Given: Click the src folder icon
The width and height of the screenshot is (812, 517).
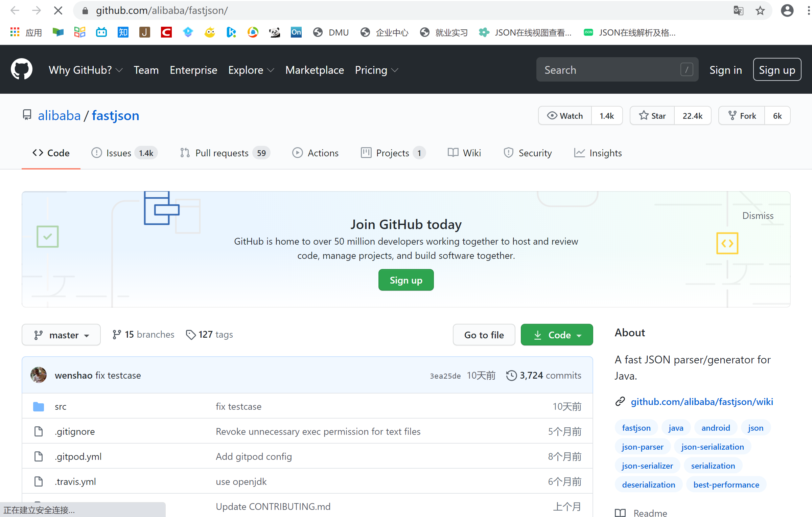Looking at the screenshot, I should [x=38, y=406].
